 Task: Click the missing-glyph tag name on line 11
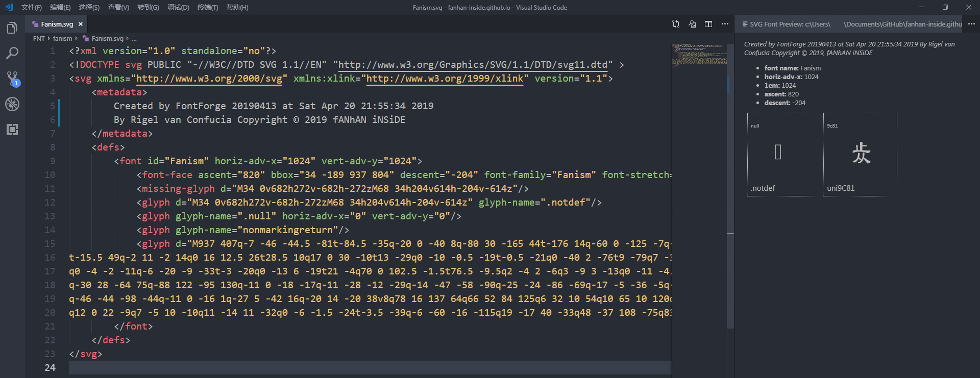(178, 189)
